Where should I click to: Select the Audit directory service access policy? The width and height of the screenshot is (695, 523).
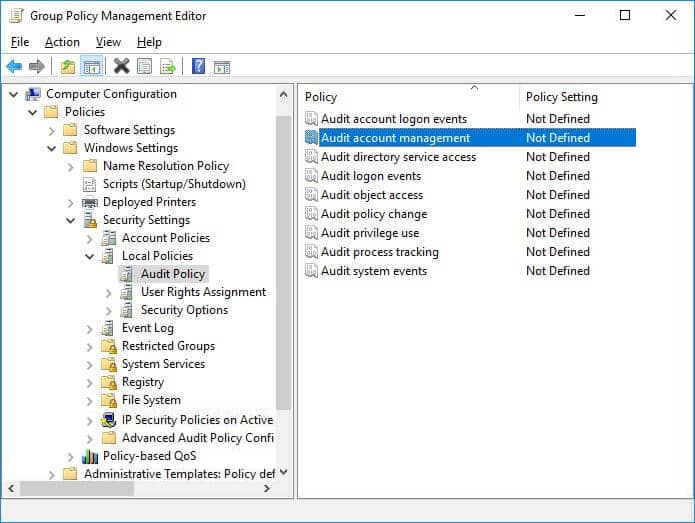tap(470, 157)
